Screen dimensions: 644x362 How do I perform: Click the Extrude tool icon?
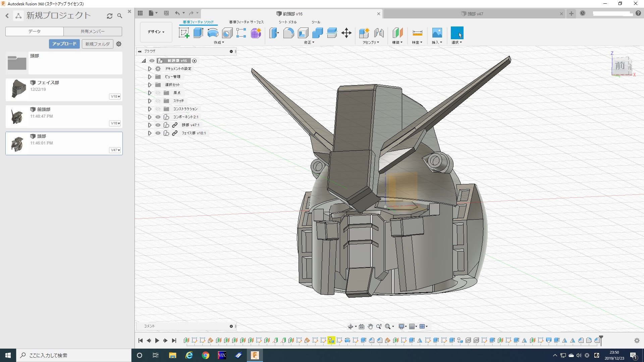tap(198, 33)
